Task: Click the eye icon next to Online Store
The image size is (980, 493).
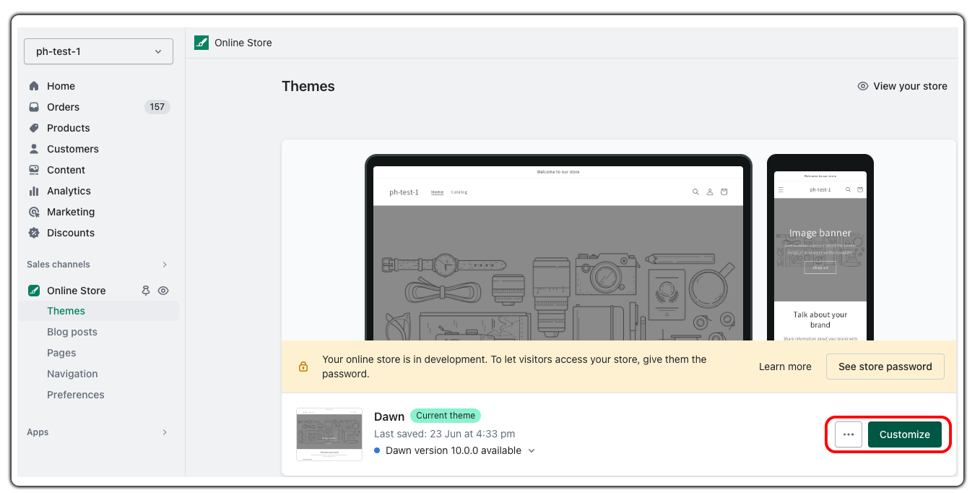Action: click(163, 291)
